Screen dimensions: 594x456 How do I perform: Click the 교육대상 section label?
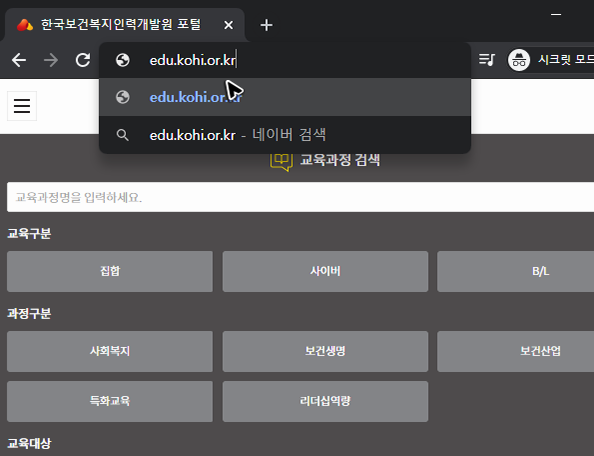(x=29, y=443)
